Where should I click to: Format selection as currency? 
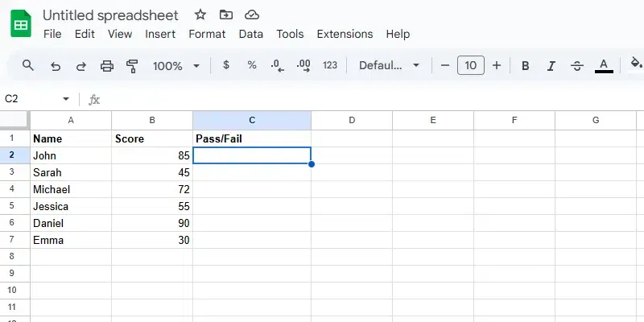click(x=226, y=65)
